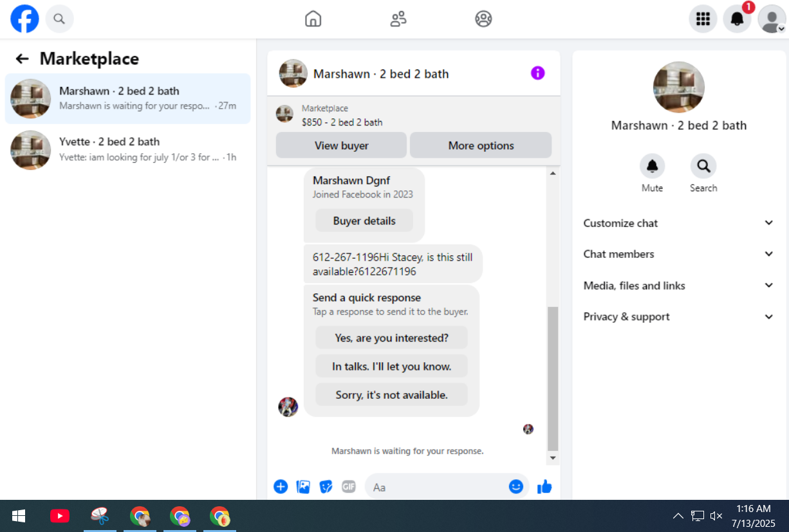Go back using the Marketplace arrow
The height and width of the screenshot is (532, 789).
(23, 59)
